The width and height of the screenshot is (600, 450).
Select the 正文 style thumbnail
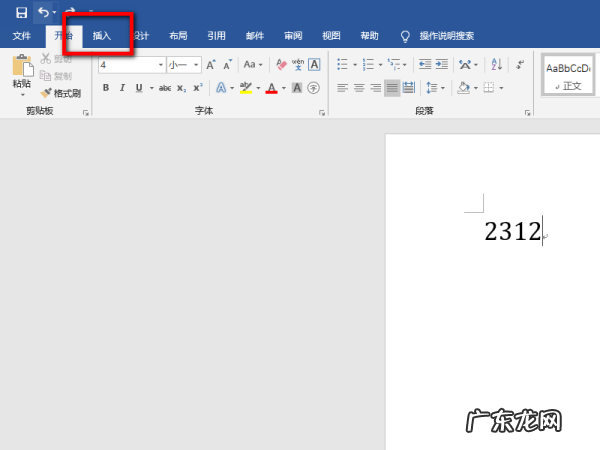click(568, 75)
